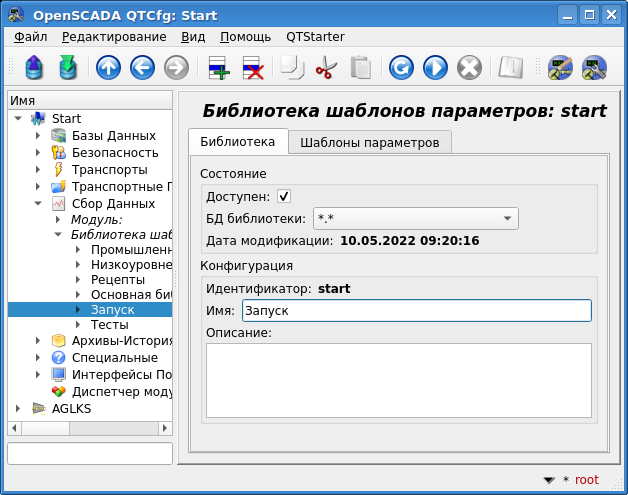Click the Диспетчер модулей colored cubes icon

click(x=58, y=391)
